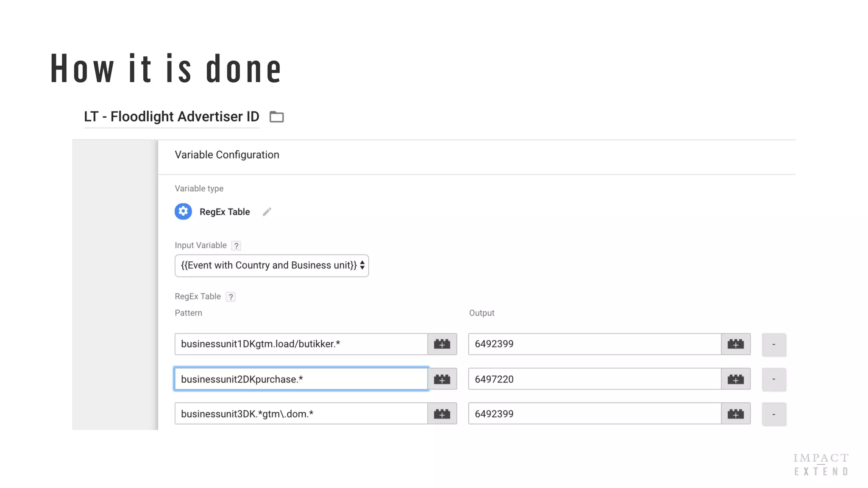Click the pencil icon to edit the variable type
Image resolution: width=868 pixels, height=488 pixels.
point(267,212)
